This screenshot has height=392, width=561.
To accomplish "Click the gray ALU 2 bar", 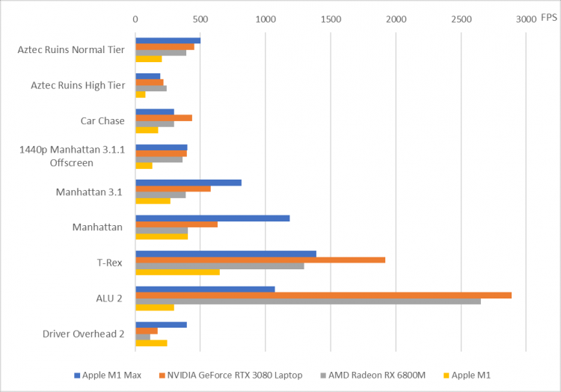I will (307, 301).
